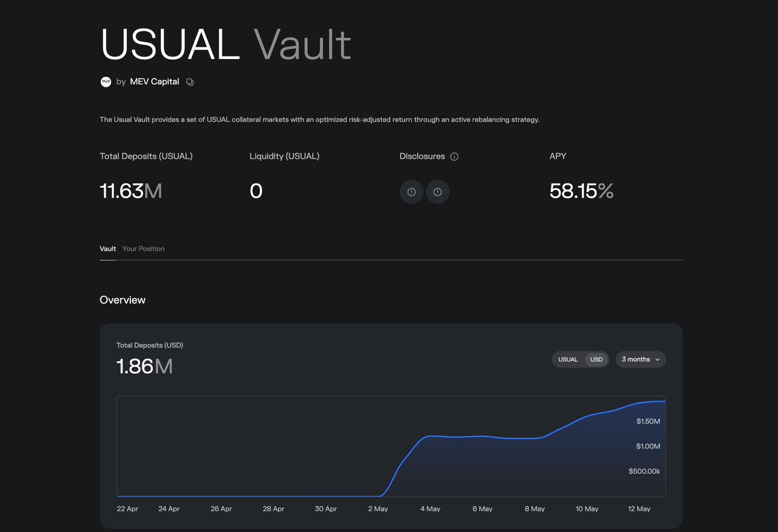Click the $500.00k axis label
Viewport: 778px width, 532px height.
[x=644, y=471]
